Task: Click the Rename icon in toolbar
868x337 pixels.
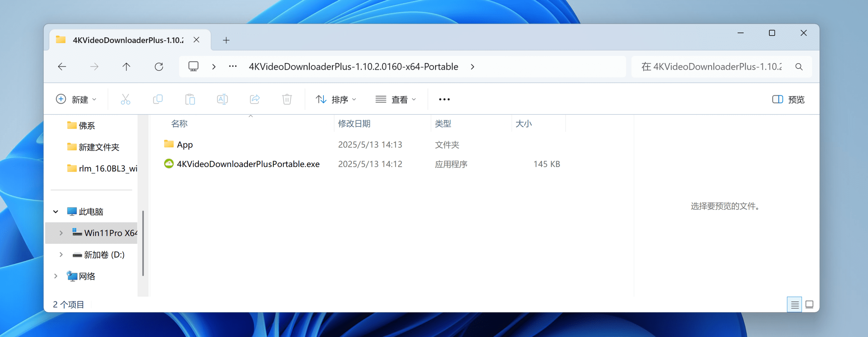Action: click(x=222, y=99)
